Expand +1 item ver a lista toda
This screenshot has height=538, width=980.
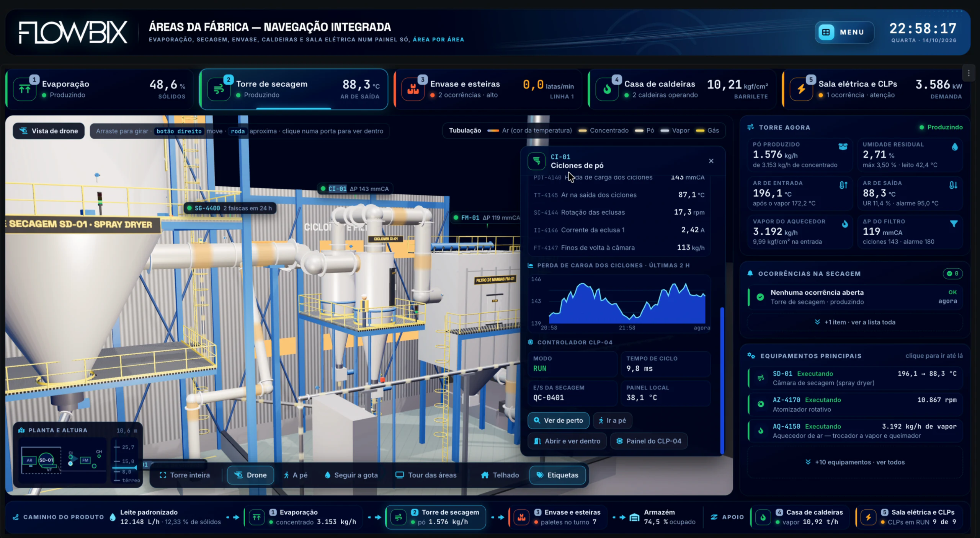[x=855, y=322]
